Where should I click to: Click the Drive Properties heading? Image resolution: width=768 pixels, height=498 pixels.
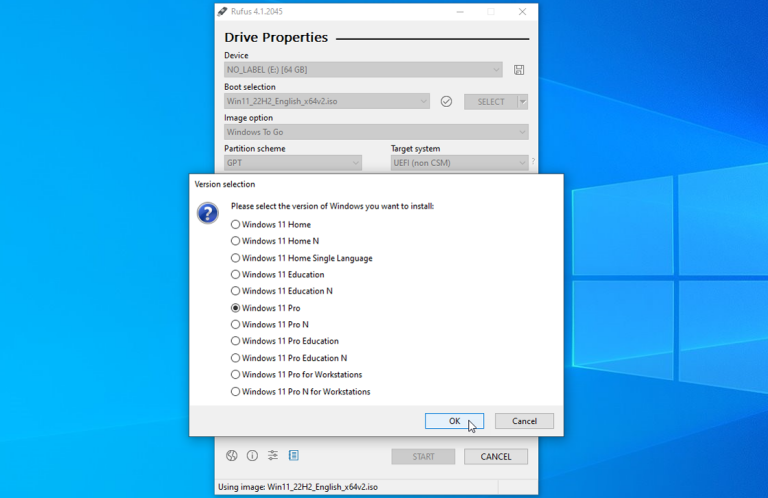[x=276, y=37]
